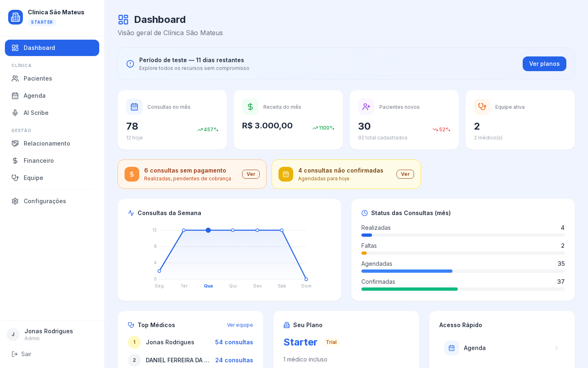Viewport: 588px width, 368px height.
Task: Click Ver on unpaid consultations alert
Action: pos(251,174)
